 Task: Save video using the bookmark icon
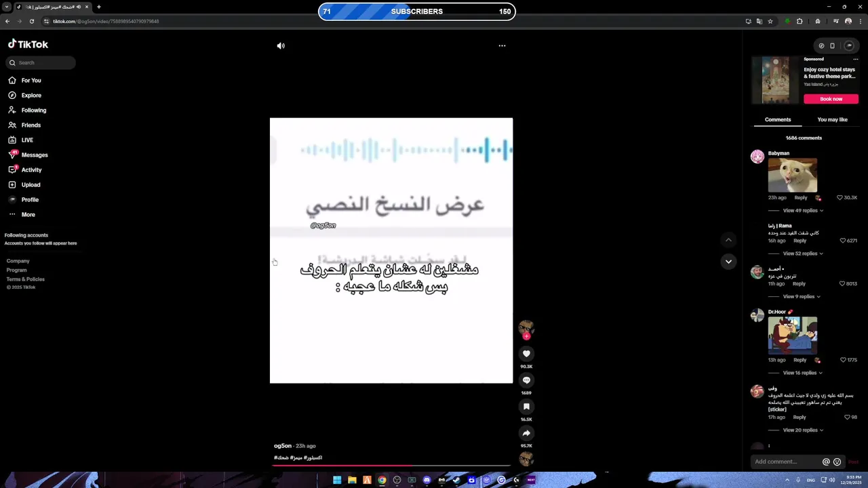click(x=526, y=407)
